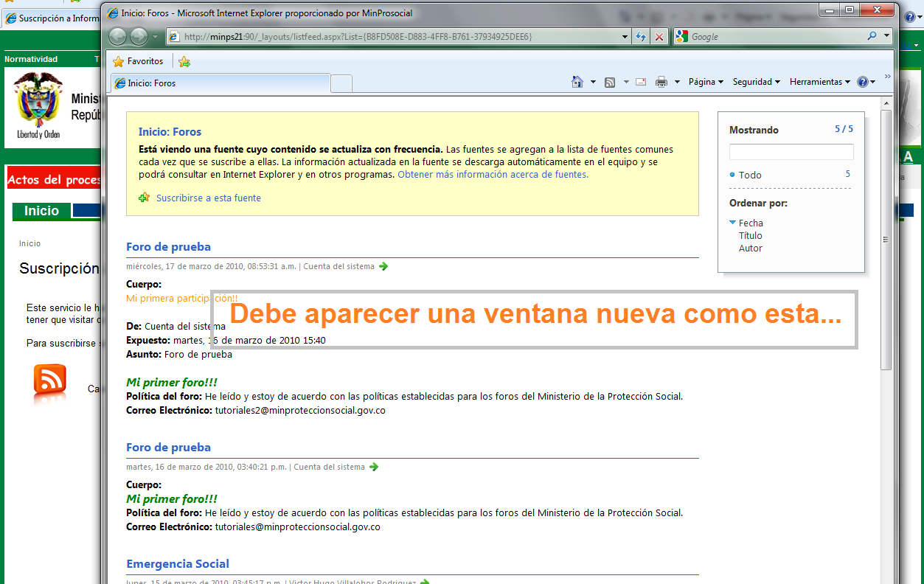Open the Seguridad dropdown menu
The width and height of the screenshot is (924, 584).
(756, 82)
